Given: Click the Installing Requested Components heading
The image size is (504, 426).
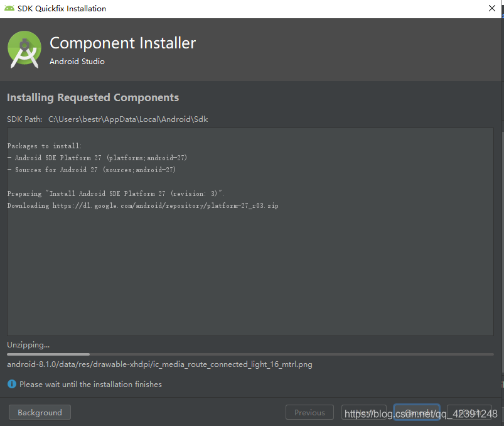Looking at the screenshot, I should pos(92,97).
